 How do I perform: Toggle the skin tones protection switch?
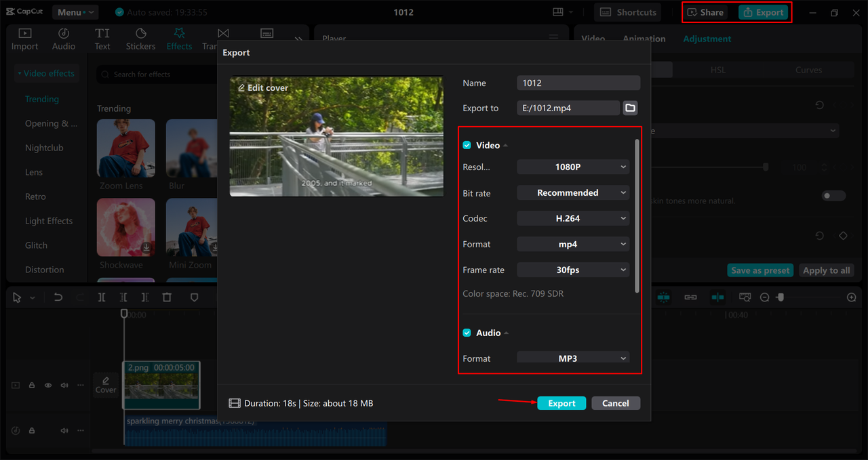pyautogui.click(x=833, y=196)
